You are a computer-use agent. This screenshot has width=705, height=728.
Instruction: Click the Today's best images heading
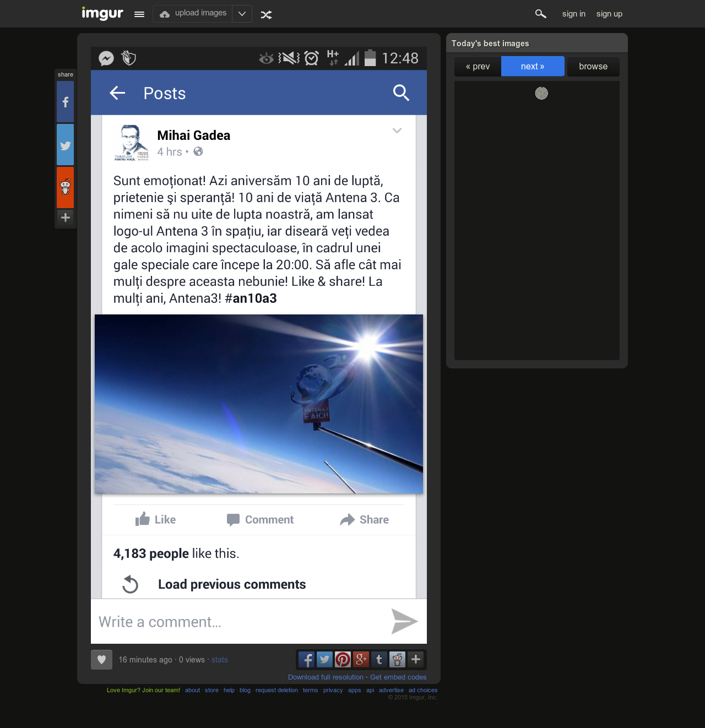(490, 44)
